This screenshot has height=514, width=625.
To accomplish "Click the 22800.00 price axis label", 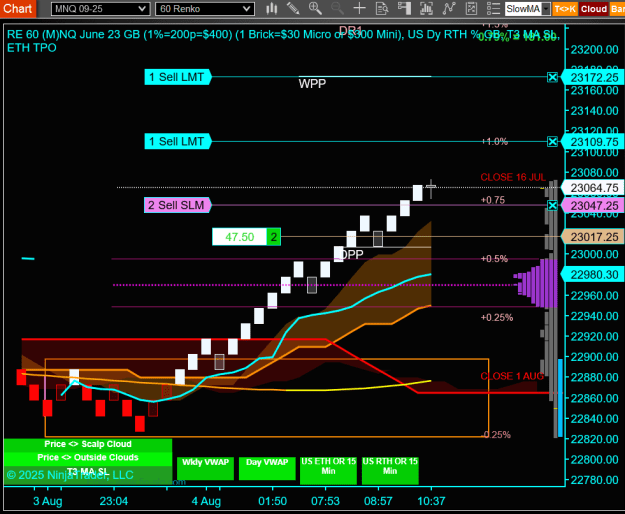I will point(594,460).
